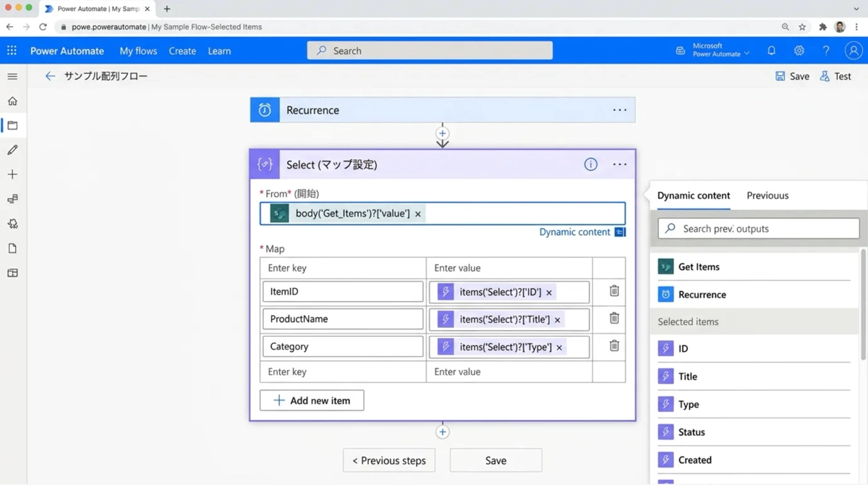Delete the Category map row
Screen dimensions: 868x485
pyautogui.click(x=613, y=346)
